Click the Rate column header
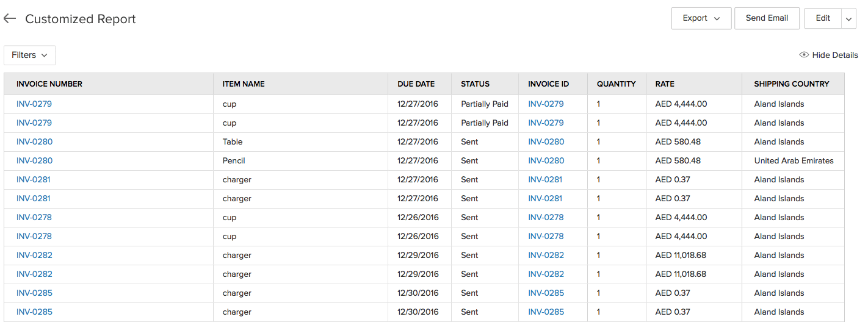The image size is (868, 322). click(665, 84)
